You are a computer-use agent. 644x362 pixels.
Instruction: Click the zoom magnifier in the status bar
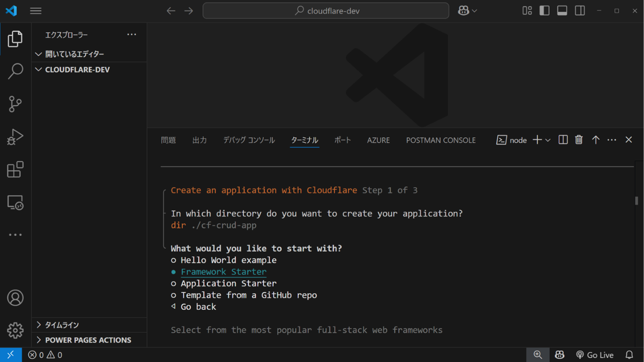click(x=538, y=355)
